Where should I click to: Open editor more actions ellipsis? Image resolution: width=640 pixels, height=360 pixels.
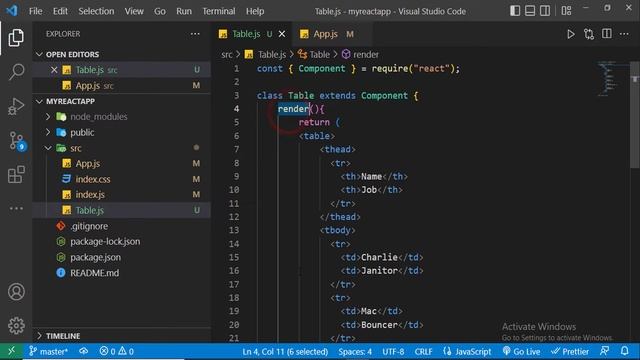pyautogui.click(x=624, y=34)
